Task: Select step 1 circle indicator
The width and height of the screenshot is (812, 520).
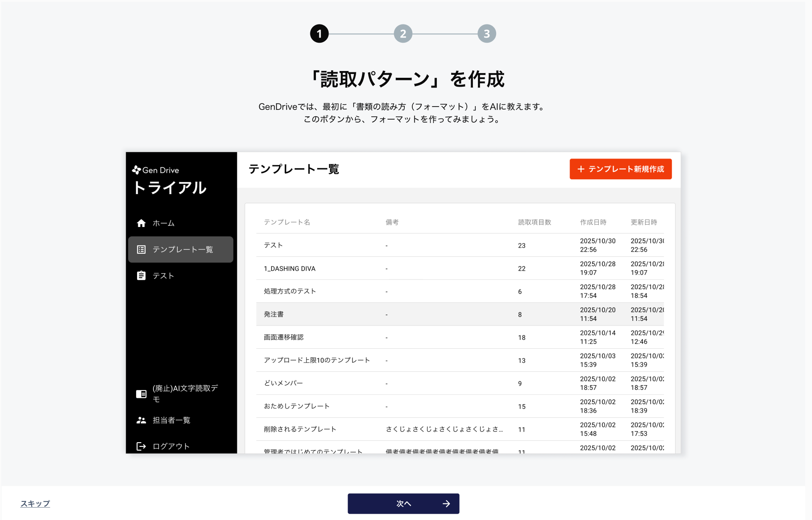Action: pos(319,34)
